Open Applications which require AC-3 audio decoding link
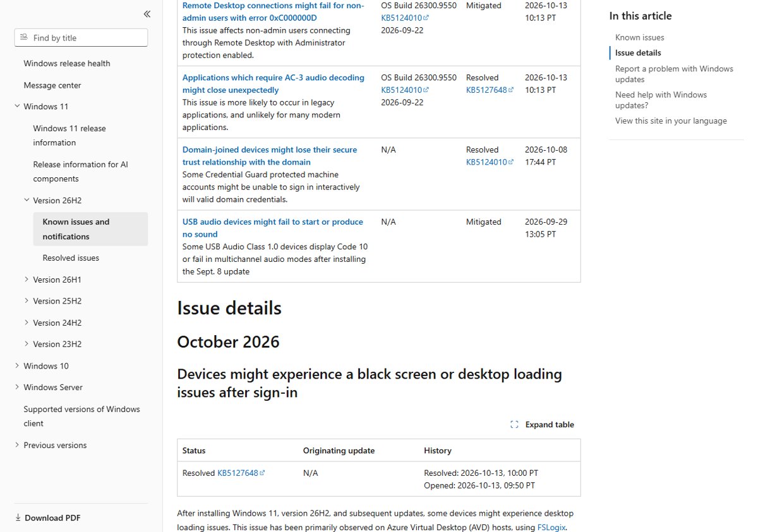 pos(273,84)
